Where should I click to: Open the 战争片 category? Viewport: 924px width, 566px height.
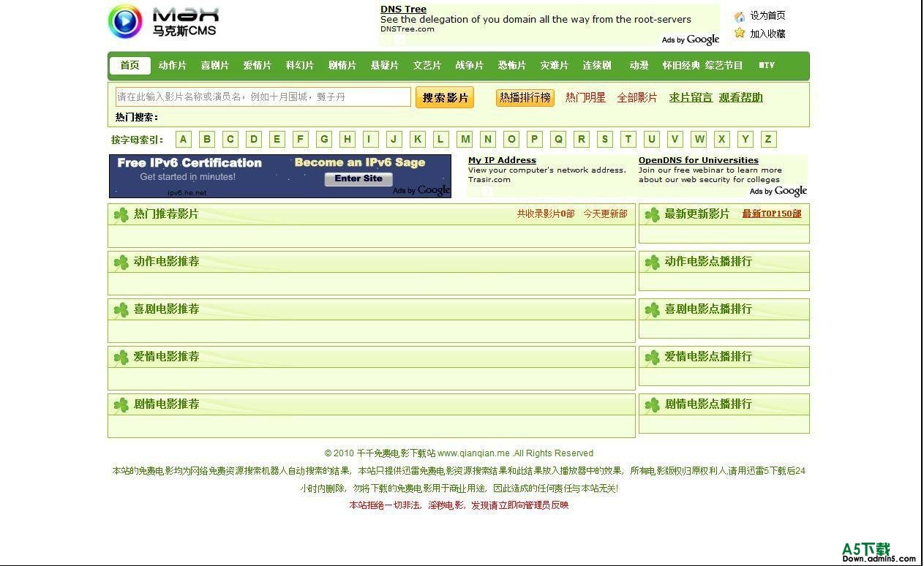pyautogui.click(x=470, y=66)
